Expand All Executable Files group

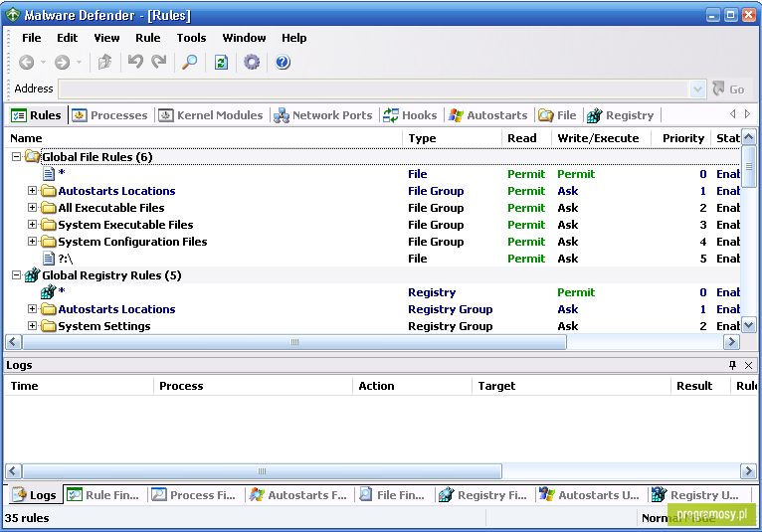point(32,208)
